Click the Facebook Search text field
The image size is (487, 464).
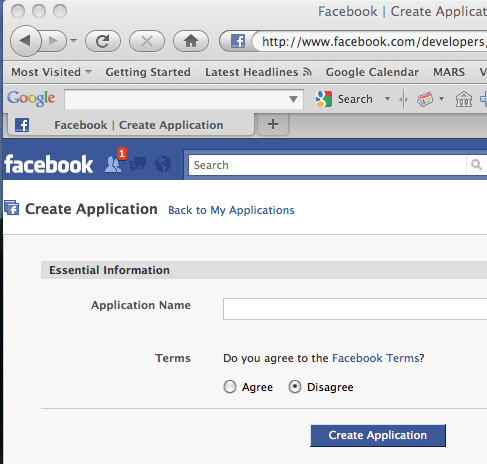327,165
